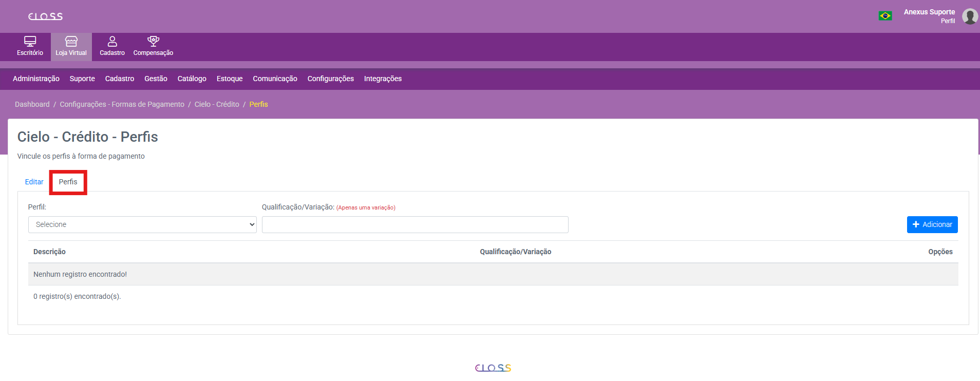The height and width of the screenshot is (381, 980).
Task: Open Configurações - Formas de Pagamento breadcrumb
Action: click(122, 104)
